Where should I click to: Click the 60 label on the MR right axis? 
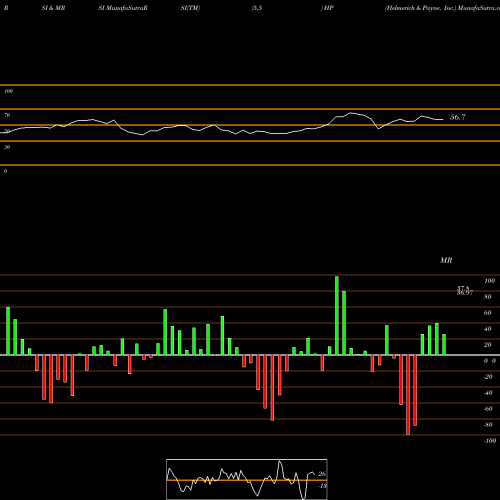click(x=488, y=313)
